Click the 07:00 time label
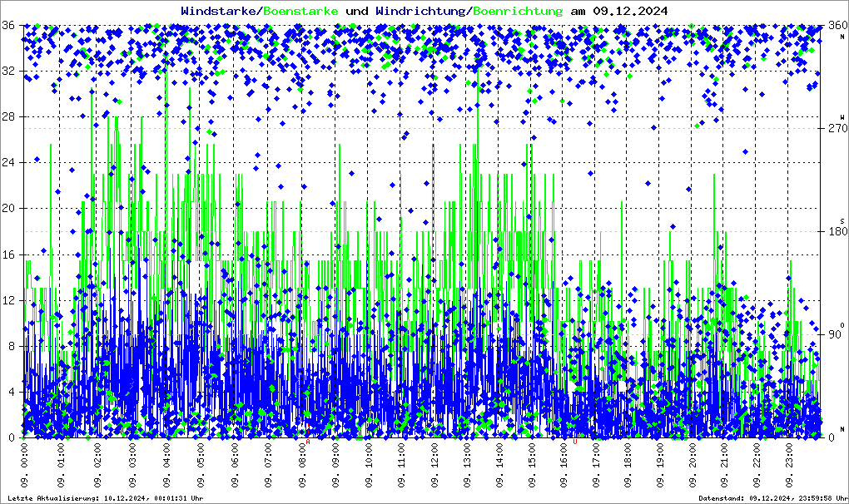The image size is (849, 504). tap(269, 465)
